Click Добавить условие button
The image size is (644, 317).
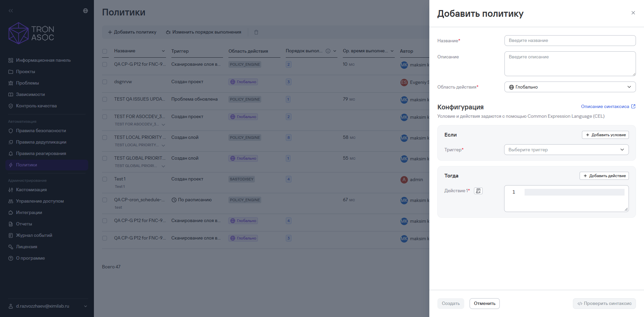point(605,135)
